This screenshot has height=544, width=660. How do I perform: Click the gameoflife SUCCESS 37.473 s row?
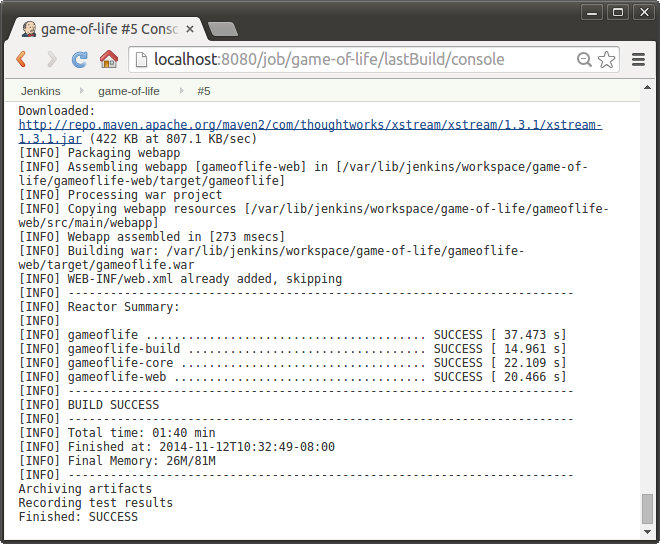click(x=293, y=335)
